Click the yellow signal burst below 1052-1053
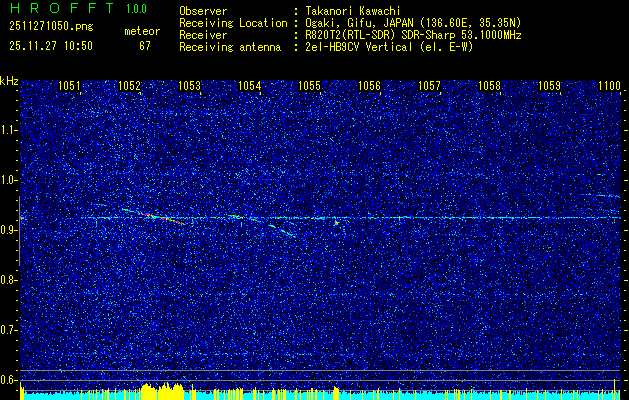Image resolution: width=629 pixels, height=400 pixels. (162, 391)
